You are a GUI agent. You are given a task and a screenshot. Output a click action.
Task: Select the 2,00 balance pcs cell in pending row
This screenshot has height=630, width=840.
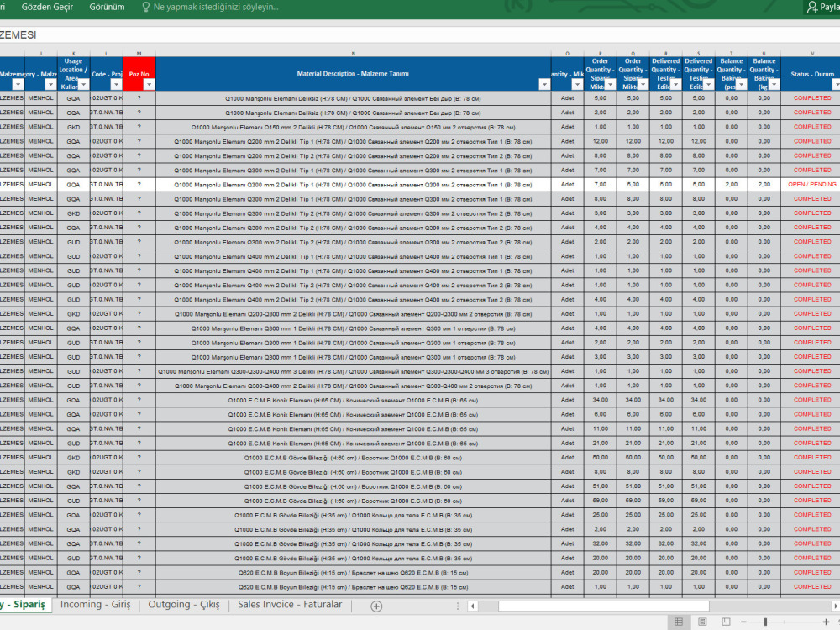pyautogui.click(x=732, y=184)
